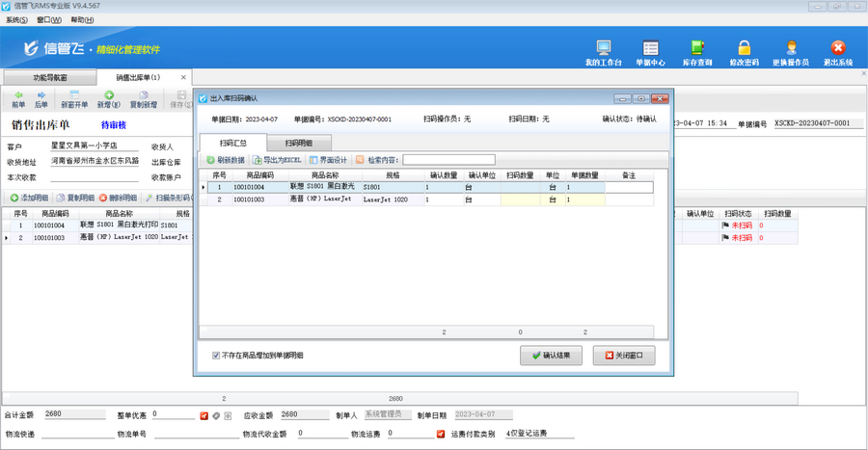Screen dimensions: 868x450
Task: Click the 关闭窗口 button
Action: pyautogui.click(x=624, y=356)
